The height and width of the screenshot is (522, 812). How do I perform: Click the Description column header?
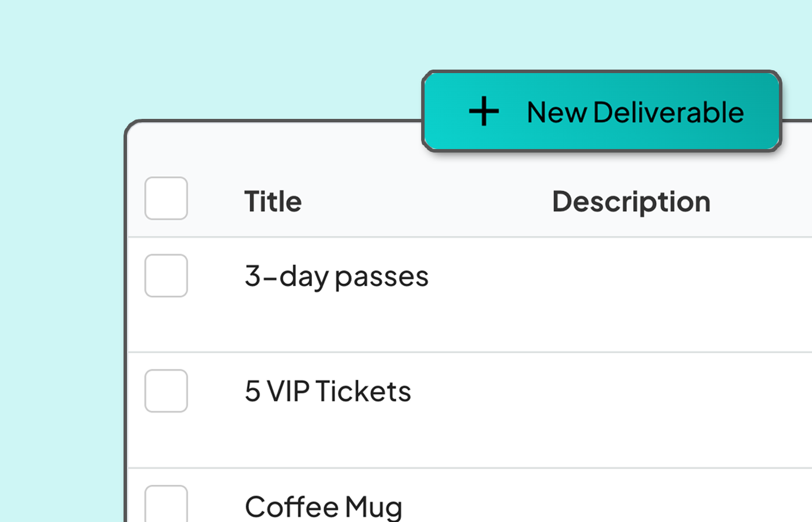[631, 202]
